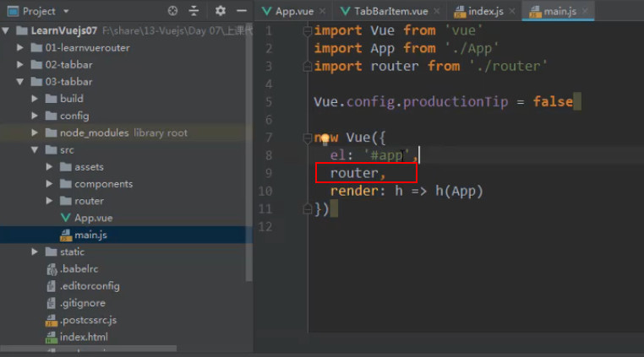Select the .postcssrc.js file
The height and width of the screenshot is (357, 644).
[x=88, y=320]
